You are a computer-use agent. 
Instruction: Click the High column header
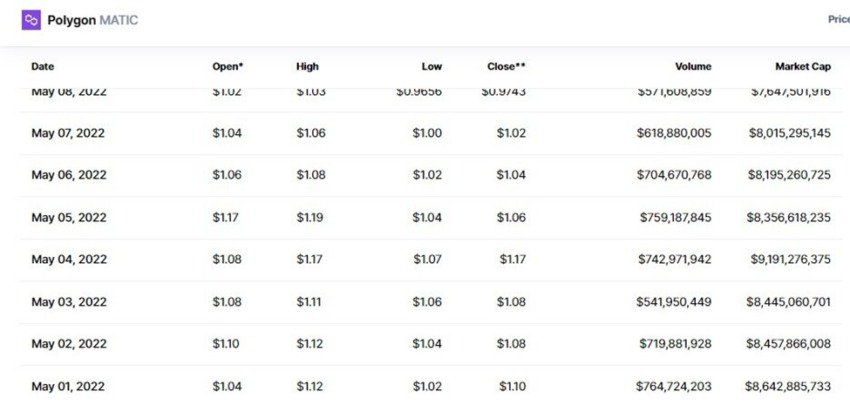(x=307, y=67)
